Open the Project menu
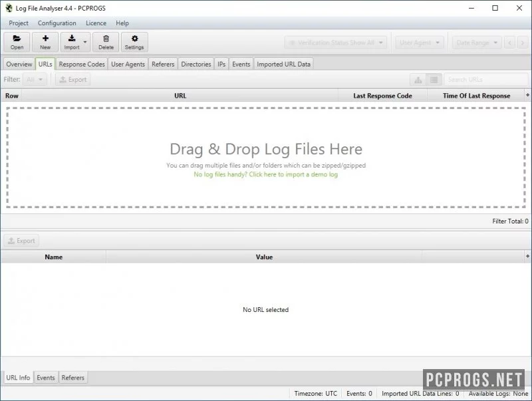The width and height of the screenshot is (532, 401). [19, 23]
